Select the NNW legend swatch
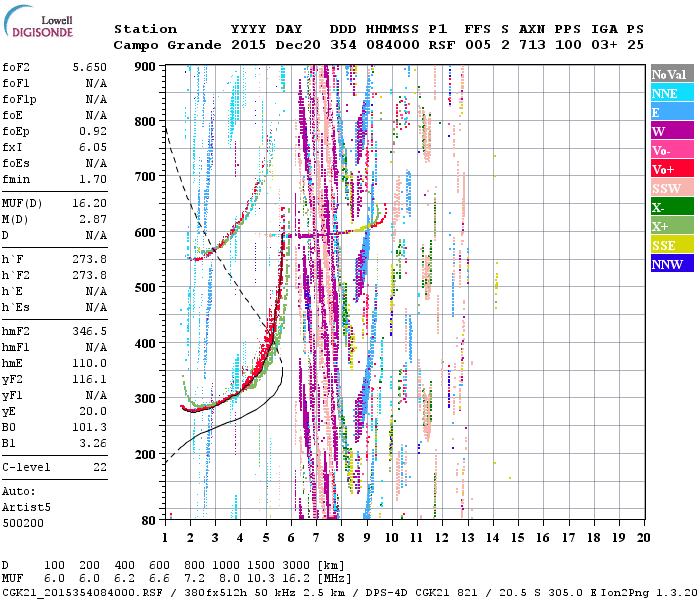 coord(672,263)
